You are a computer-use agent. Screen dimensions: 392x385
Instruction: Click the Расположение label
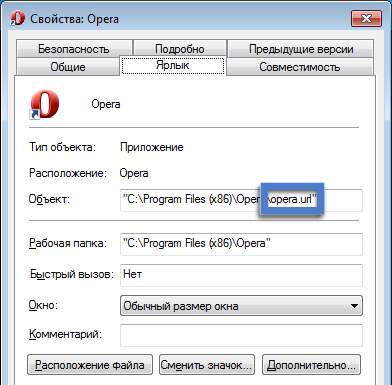click(68, 173)
